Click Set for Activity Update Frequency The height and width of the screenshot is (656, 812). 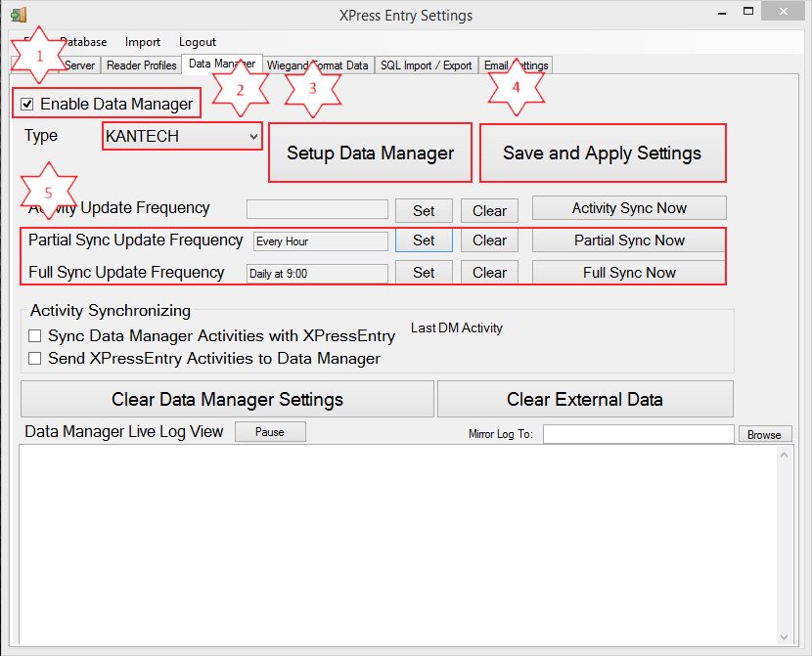[424, 210]
